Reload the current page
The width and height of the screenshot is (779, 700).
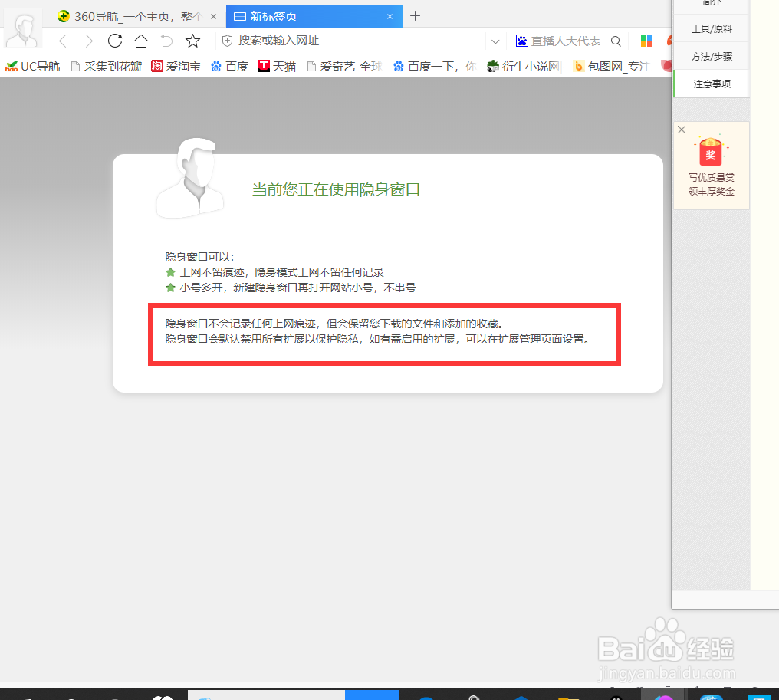tap(113, 41)
